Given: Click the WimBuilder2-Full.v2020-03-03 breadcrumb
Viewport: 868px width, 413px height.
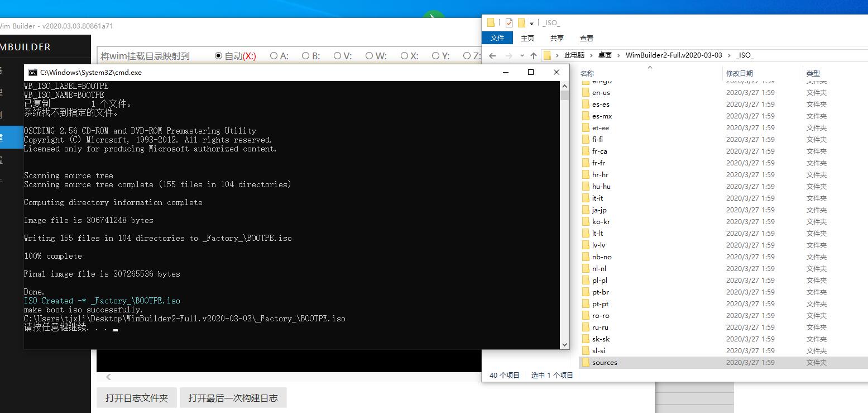Looking at the screenshot, I should 674,55.
